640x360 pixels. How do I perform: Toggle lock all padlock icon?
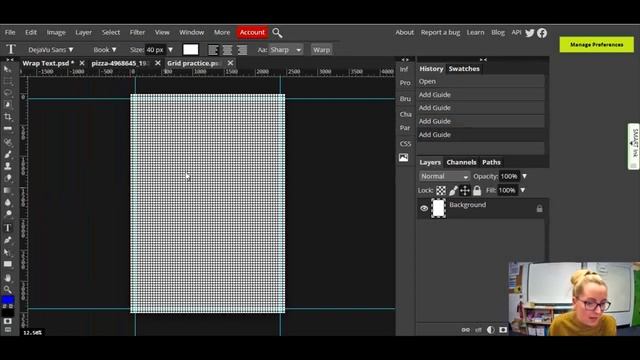coord(477,190)
